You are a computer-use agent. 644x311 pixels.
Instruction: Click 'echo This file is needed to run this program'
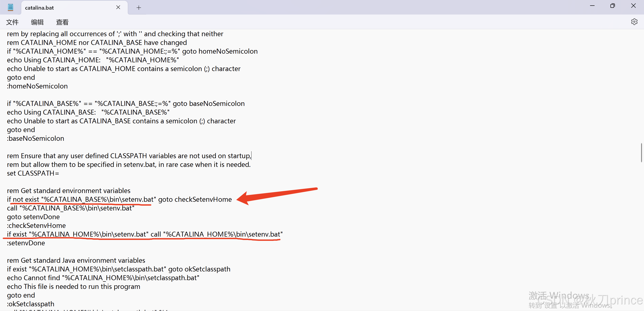73,287
